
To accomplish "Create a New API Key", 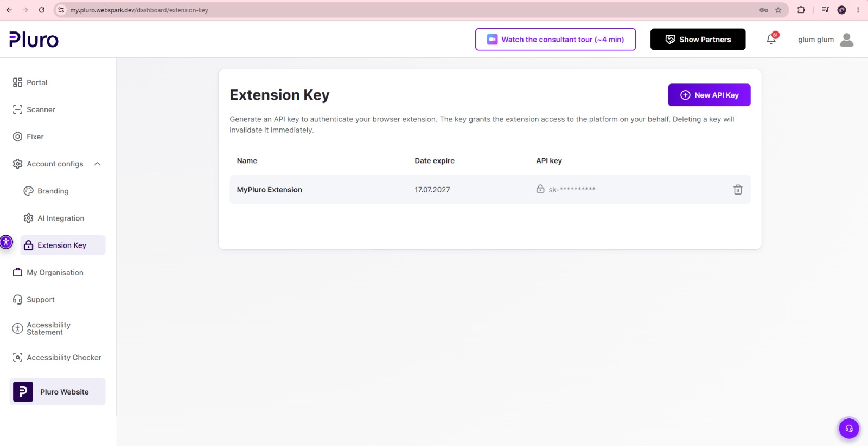I will 709,95.
